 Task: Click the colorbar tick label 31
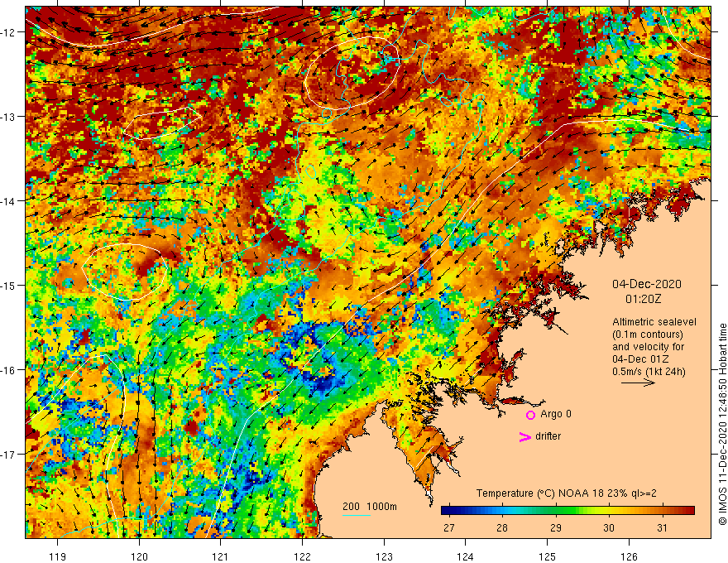[662, 528]
